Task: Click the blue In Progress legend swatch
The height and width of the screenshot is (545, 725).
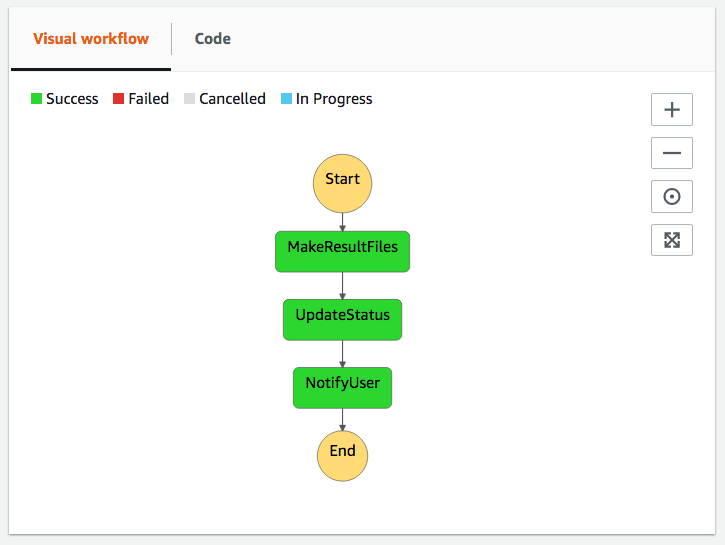Action: click(x=286, y=98)
